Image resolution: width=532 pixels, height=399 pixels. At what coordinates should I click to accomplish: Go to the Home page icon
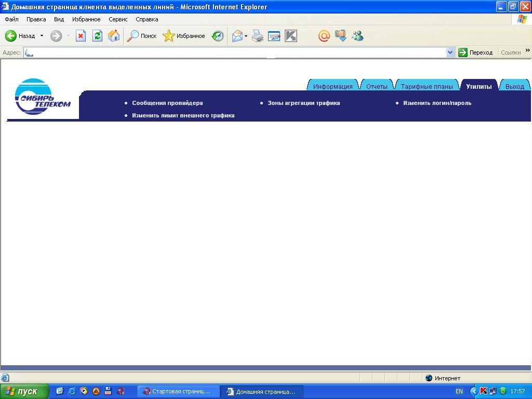pos(114,36)
